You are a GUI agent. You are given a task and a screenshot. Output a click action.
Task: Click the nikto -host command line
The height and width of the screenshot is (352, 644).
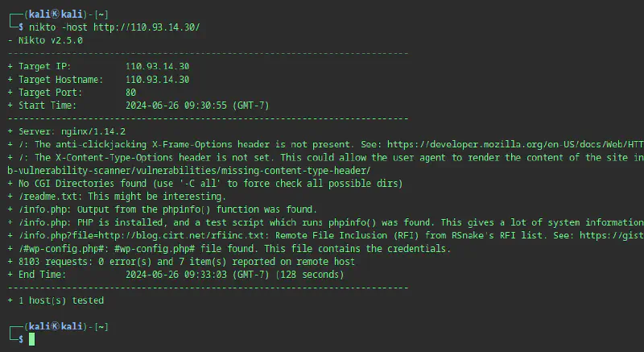pyautogui.click(x=114, y=27)
